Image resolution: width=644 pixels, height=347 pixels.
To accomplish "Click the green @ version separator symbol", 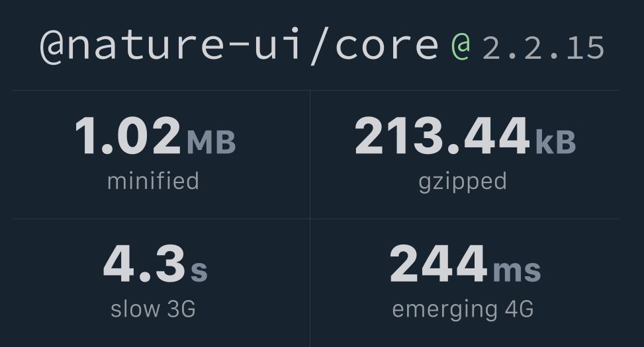I will pos(461,47).
